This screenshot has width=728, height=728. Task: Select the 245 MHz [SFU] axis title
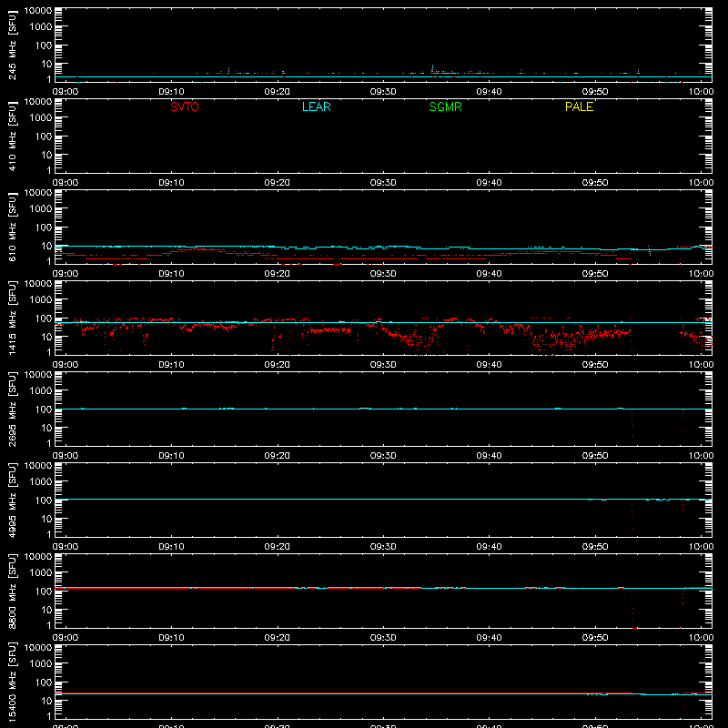point(12,45)
